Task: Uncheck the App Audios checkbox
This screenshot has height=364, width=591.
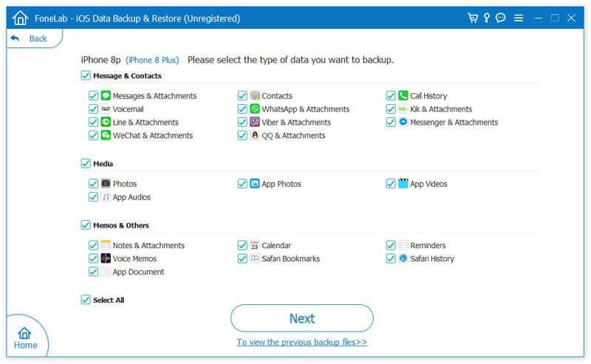Action: (x=93, y=196)
